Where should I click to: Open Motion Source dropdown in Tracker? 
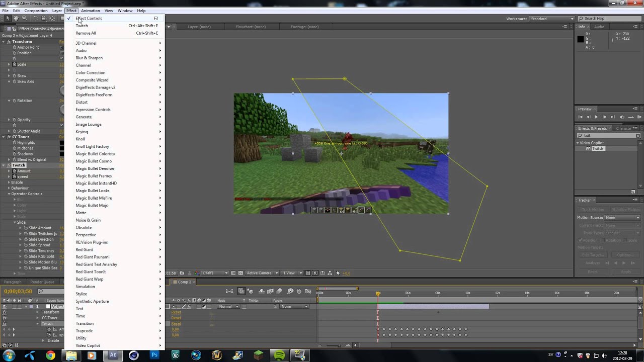622,218
